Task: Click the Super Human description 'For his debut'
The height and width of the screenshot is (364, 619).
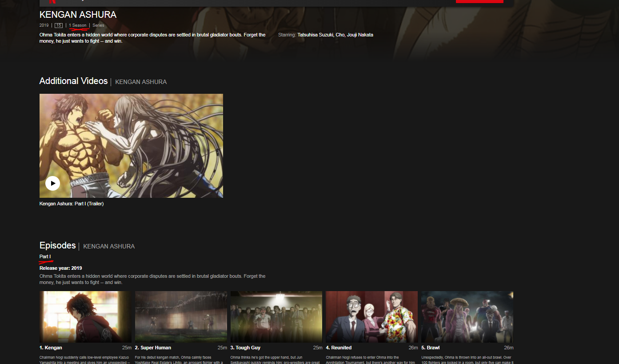Action: (x=180, y=360)
